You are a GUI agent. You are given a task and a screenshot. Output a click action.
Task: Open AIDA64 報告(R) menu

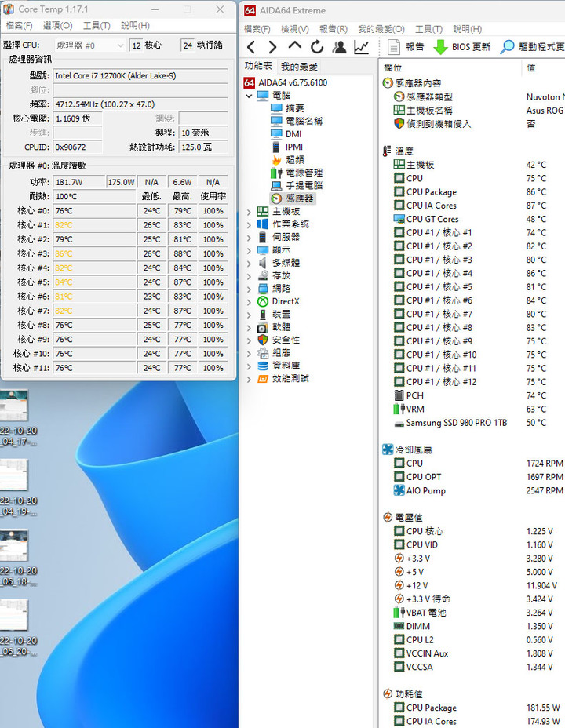(334, 29)
